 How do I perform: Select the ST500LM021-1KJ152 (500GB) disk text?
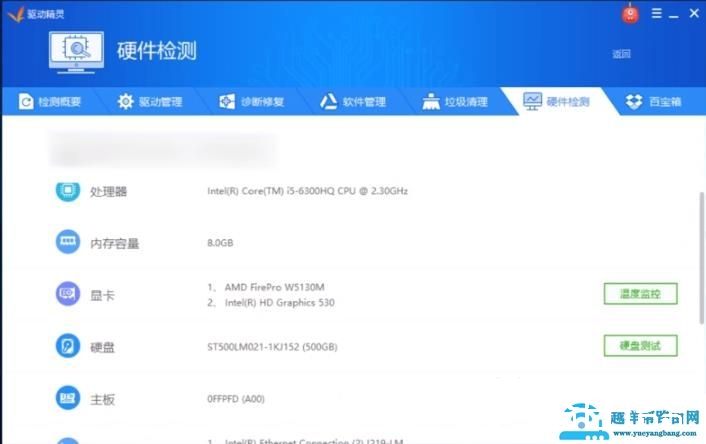click(272, 347)
